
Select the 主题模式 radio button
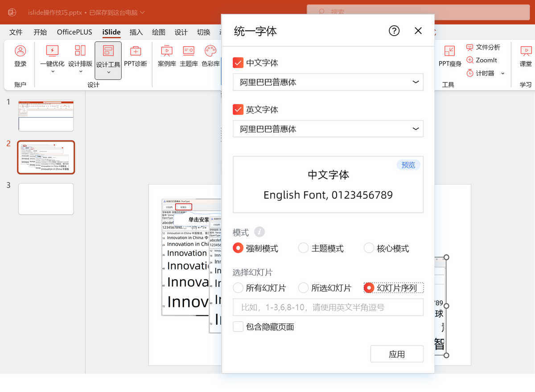(x=303, y=248)
